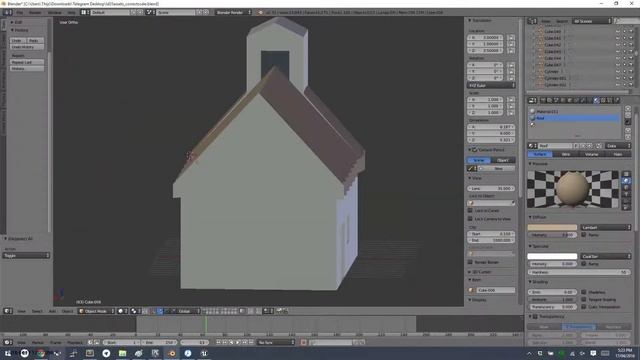Open viewport shading selector
The height and width of the screenshot is (360, 640).
click(x=123, y=311)
